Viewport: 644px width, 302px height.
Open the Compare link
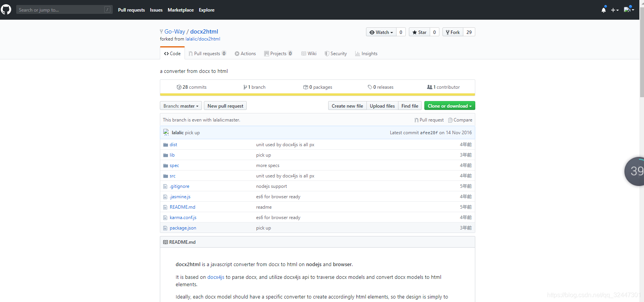point(460,120)
